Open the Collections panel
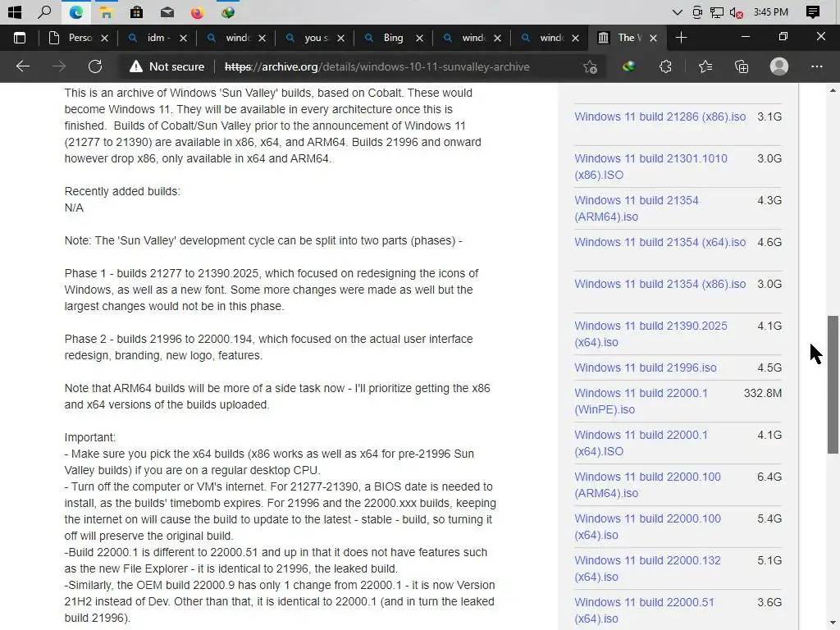 click(742, 66)
